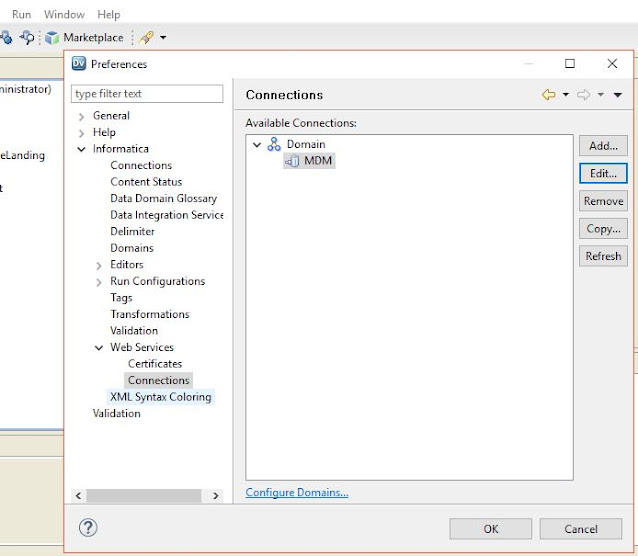Click the tree scroll left arrow

pos(79,496)
